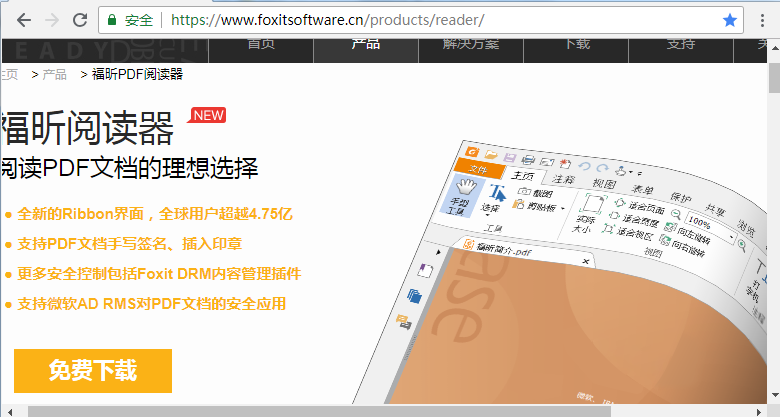Click the 免费下载 download button
The height and width of the screenshot is (417, 780).
[x=93, y=371]
